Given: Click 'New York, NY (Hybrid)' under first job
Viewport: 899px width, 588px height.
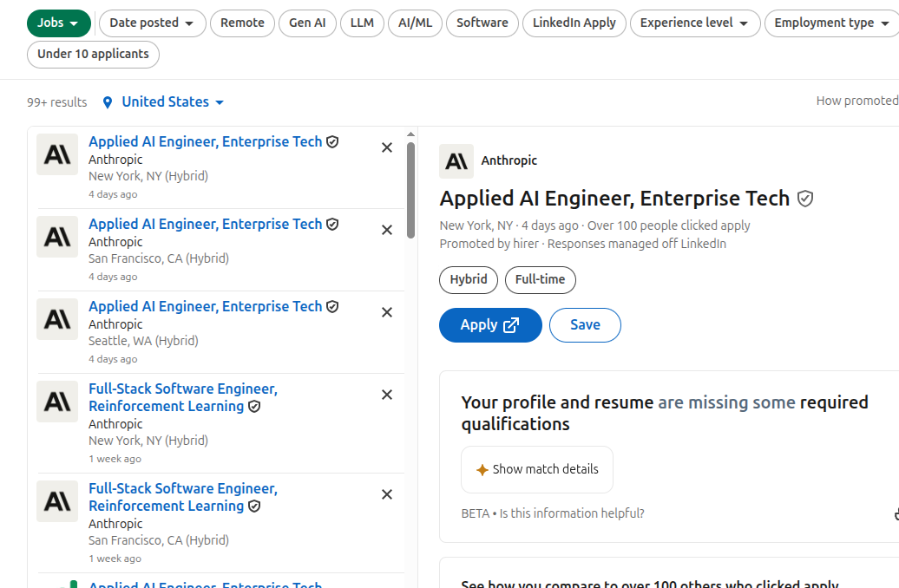Looking at the screenshot, I should [148, 176].
